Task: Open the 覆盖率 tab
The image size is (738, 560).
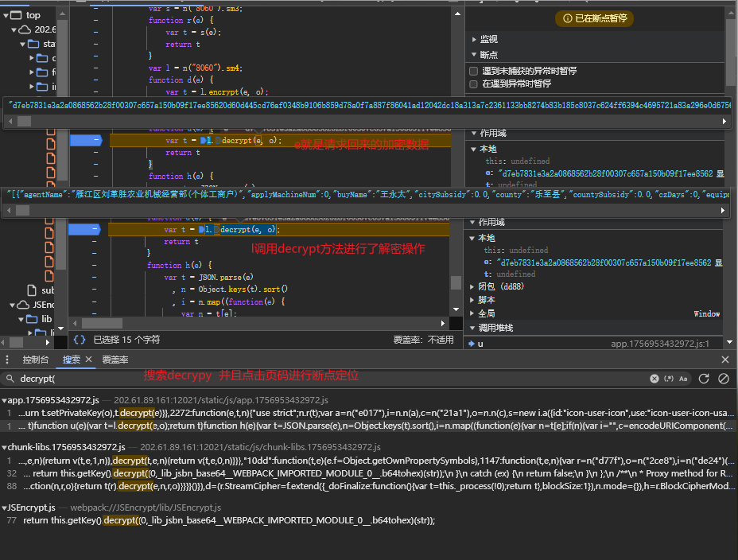Action: (x=115, y=360)
